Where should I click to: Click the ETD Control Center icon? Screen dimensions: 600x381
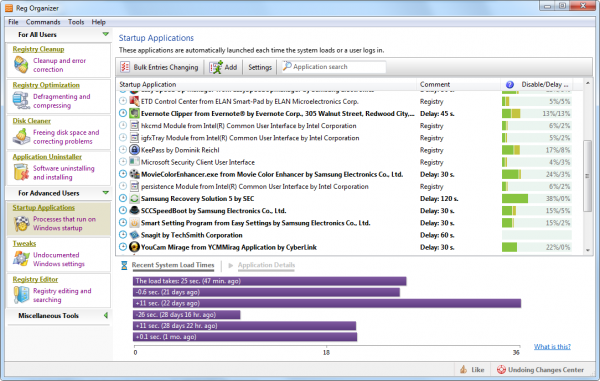point(134,101)
